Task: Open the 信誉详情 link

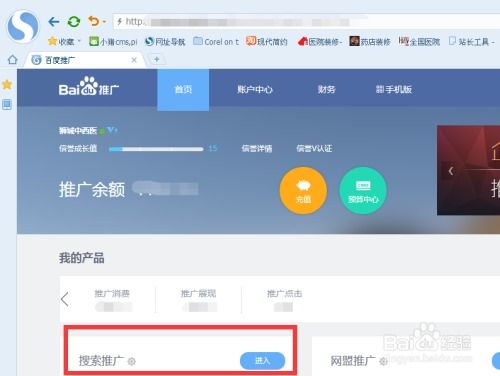Action: click(x=257, y=148)
